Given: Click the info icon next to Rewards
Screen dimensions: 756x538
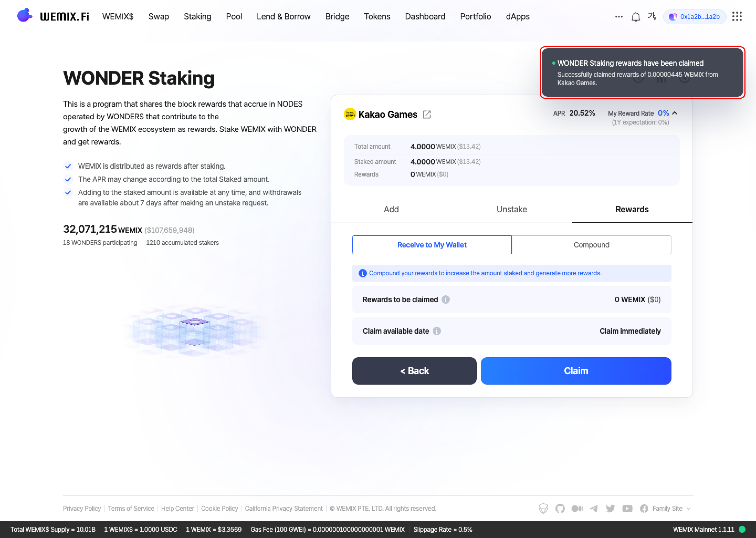Looking at the screenshot, I should point(447,299).
